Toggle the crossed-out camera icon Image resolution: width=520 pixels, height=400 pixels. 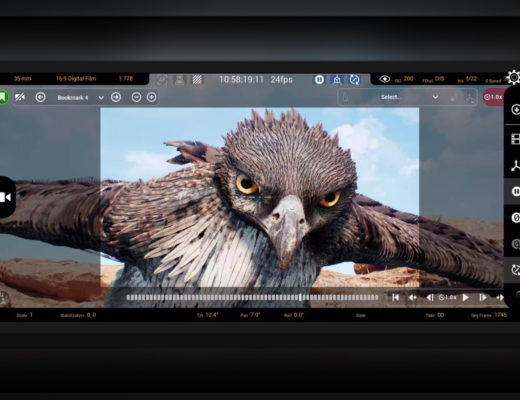click(x=20, y=97)
